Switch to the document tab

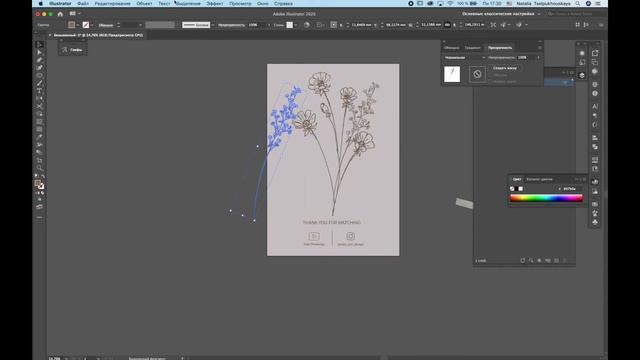tap(98, 35)
